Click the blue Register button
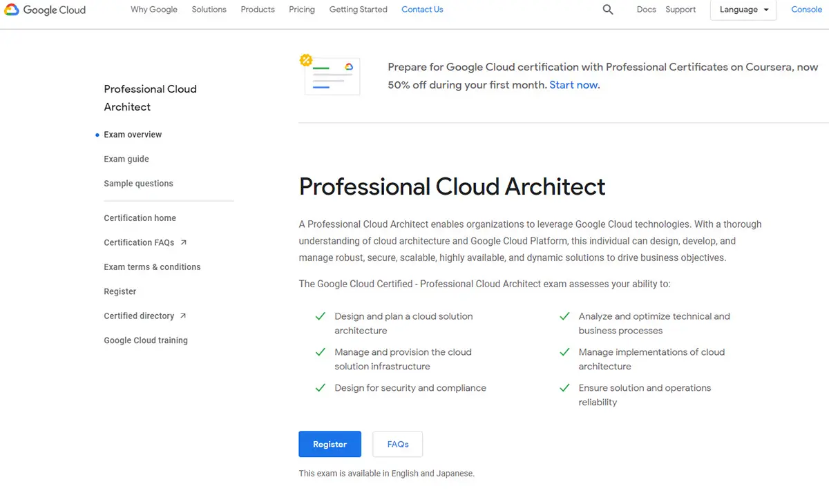Image resolution: width=829 pixels, height=504 pixels. pyautogui.click(x=330, y=444)
